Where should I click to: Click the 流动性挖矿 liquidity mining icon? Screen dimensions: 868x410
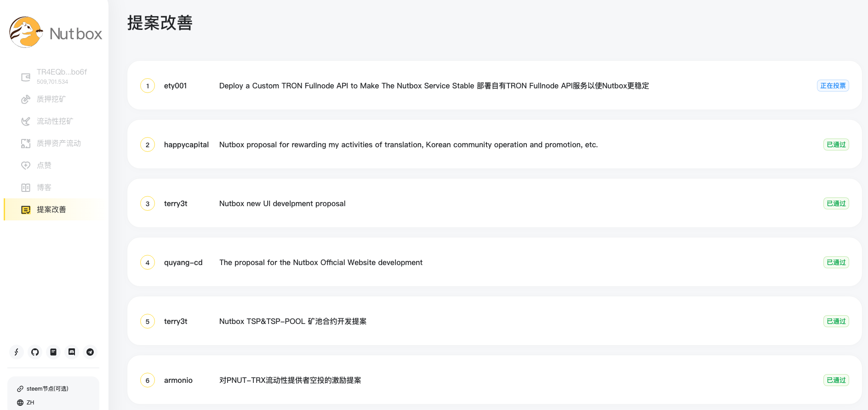point(26,121)
